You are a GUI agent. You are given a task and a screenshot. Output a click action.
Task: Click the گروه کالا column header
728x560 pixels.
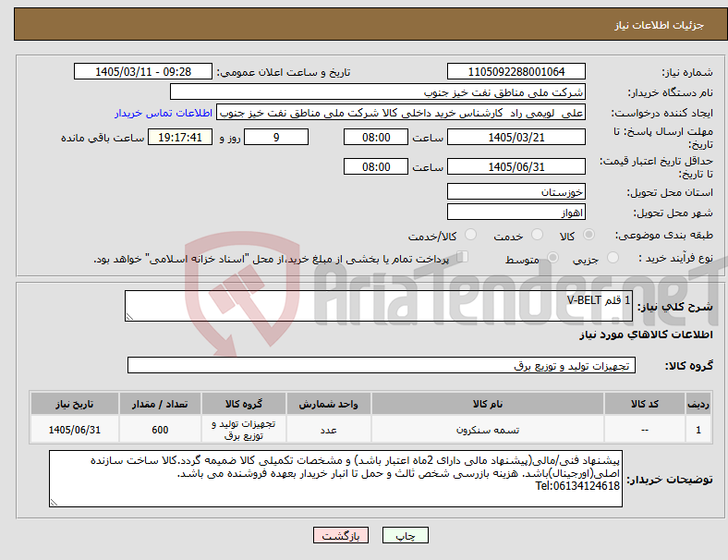[x=244, y=404]
